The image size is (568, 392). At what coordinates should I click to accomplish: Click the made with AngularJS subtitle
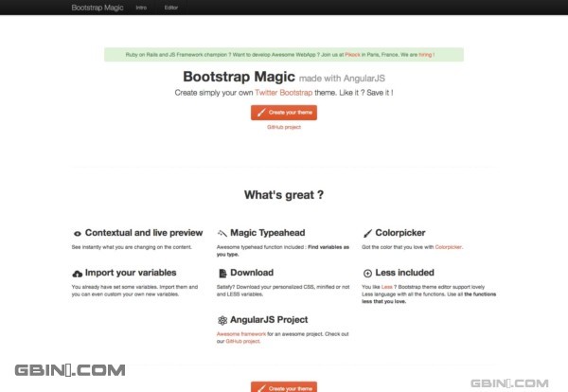(342, 79)
